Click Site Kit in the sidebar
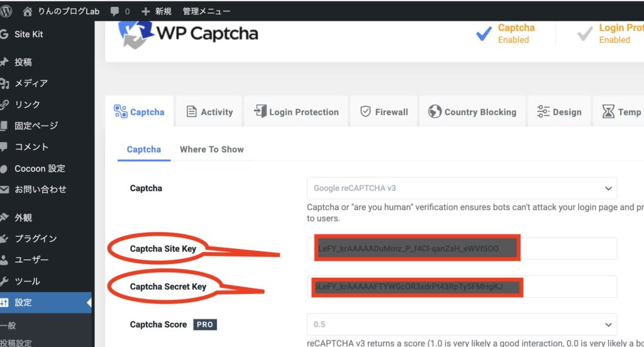This screenshot has width=644, height=347. [28, 34]
